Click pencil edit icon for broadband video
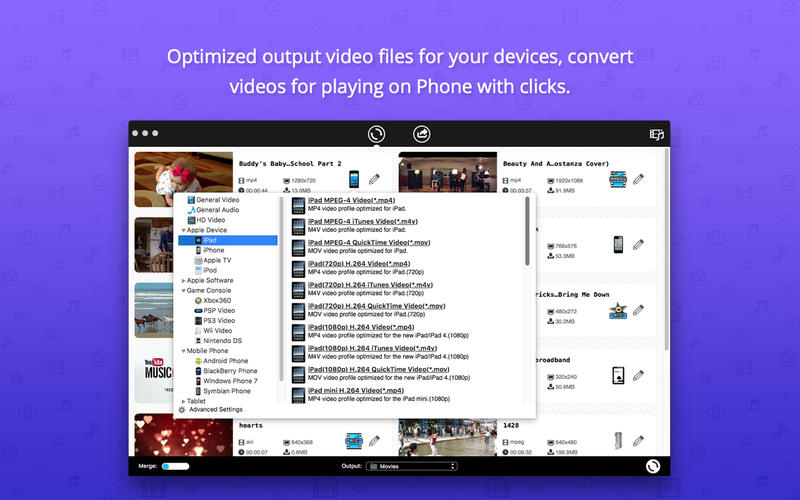 point(638,376)
